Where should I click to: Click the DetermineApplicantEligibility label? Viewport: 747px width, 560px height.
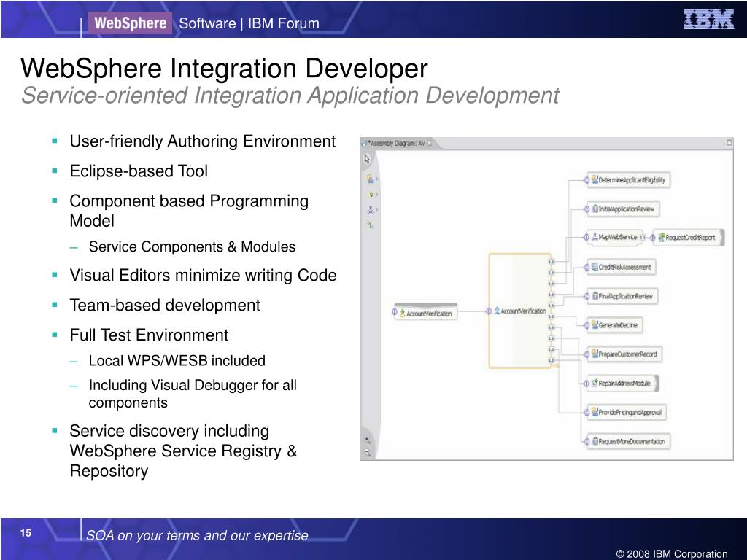click(631, 180)
